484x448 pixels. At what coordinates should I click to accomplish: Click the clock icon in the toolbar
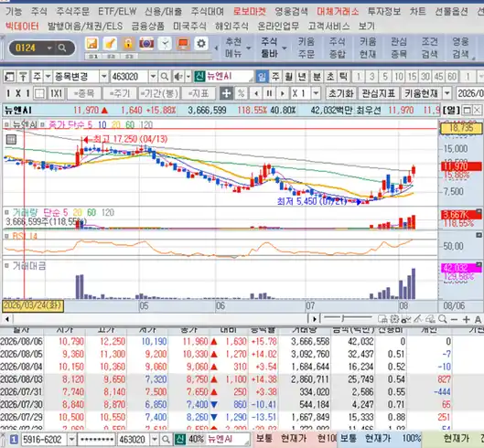(x=165, y=44)
